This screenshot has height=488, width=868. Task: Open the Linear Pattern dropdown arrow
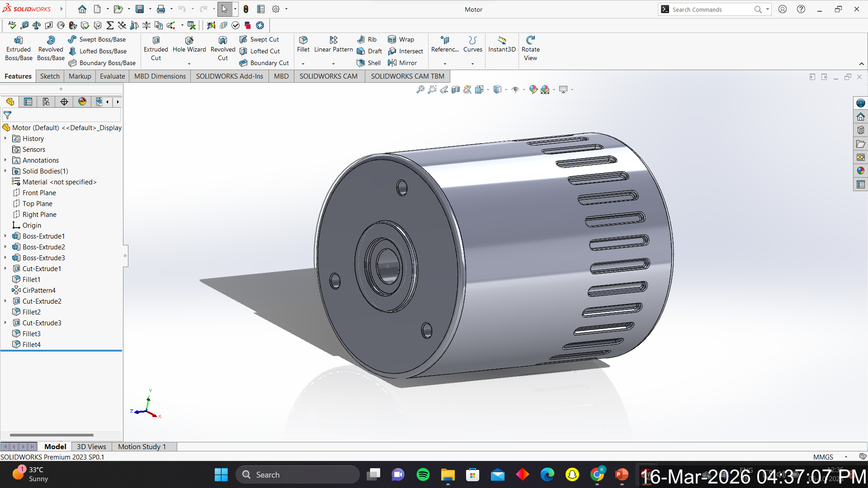(333, 64)
